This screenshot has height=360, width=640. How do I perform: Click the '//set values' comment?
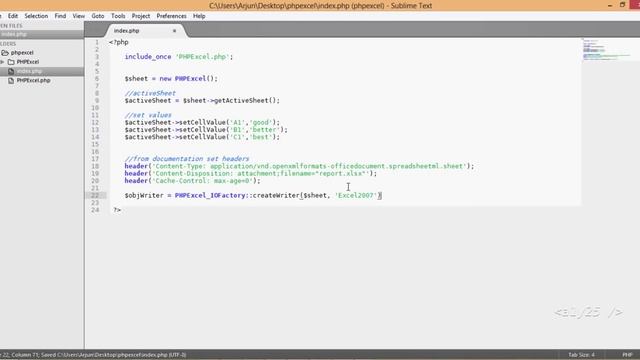coord(148,115)
